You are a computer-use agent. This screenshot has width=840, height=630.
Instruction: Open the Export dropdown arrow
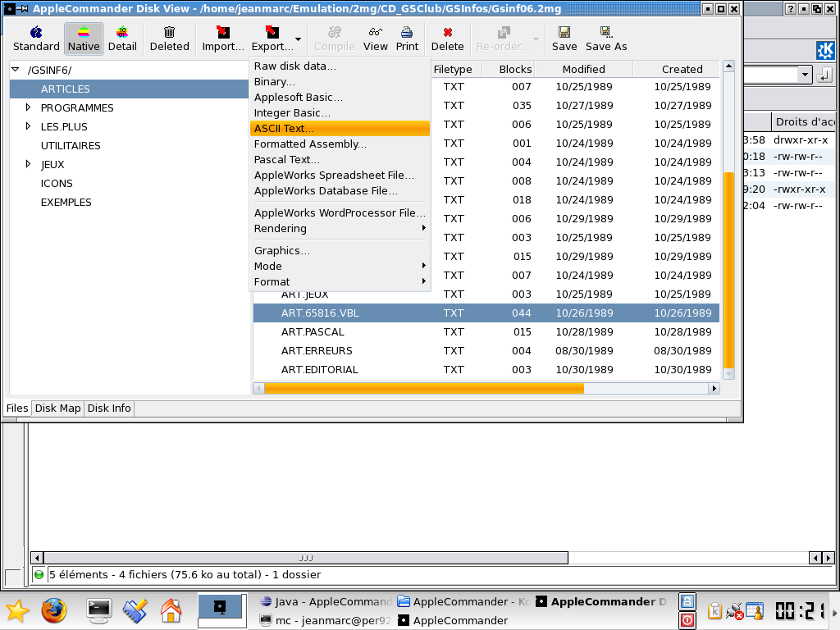pos(299,39)
